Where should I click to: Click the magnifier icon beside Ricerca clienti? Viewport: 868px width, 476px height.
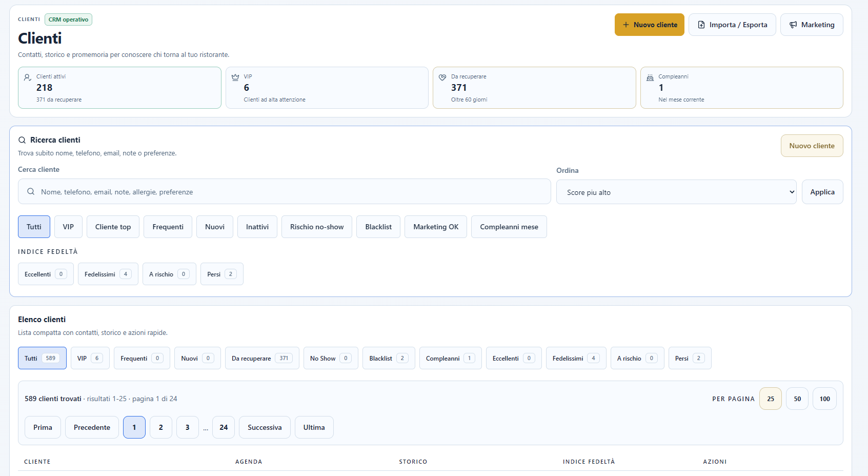click(x=22, y=140)
